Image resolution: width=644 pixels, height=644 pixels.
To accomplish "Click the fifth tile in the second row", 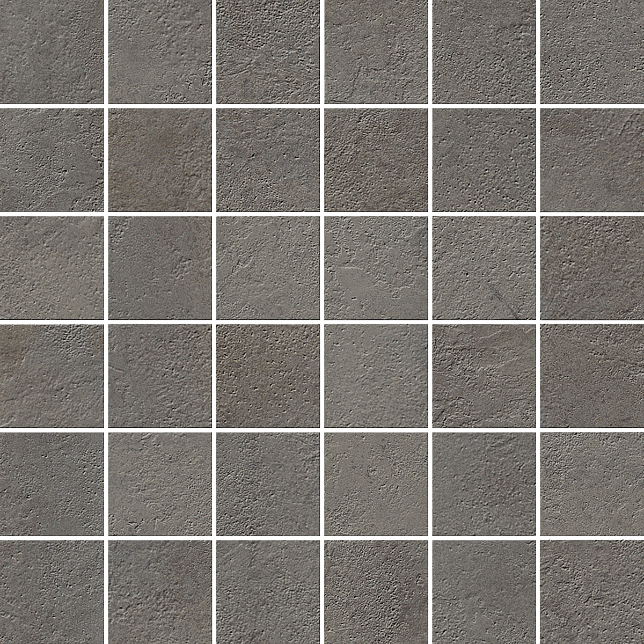I will (484, 160).
